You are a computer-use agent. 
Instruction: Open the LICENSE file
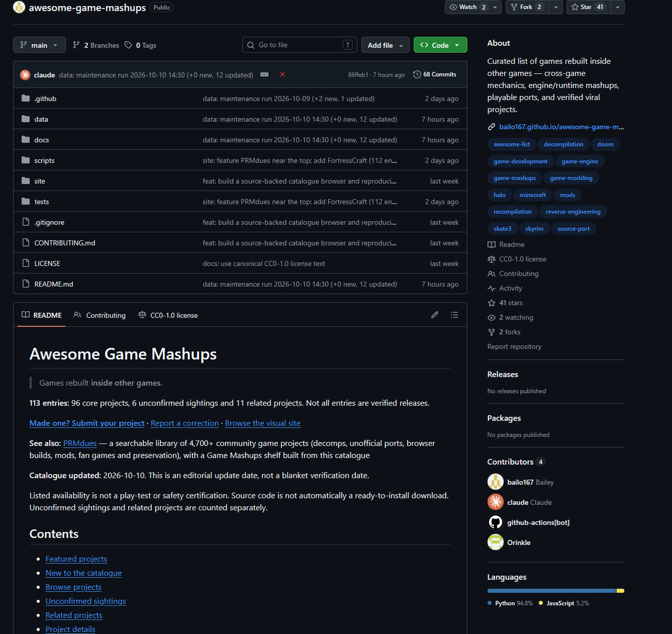pyautogui.click(x=47, y=264)
